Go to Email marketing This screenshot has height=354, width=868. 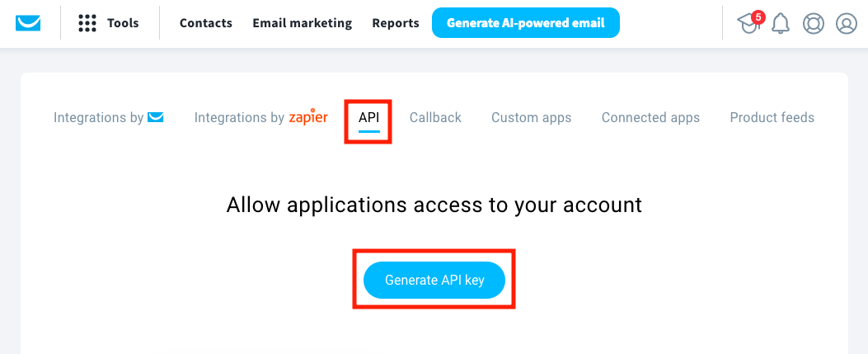pyautogui.click(x=302, y=23)
